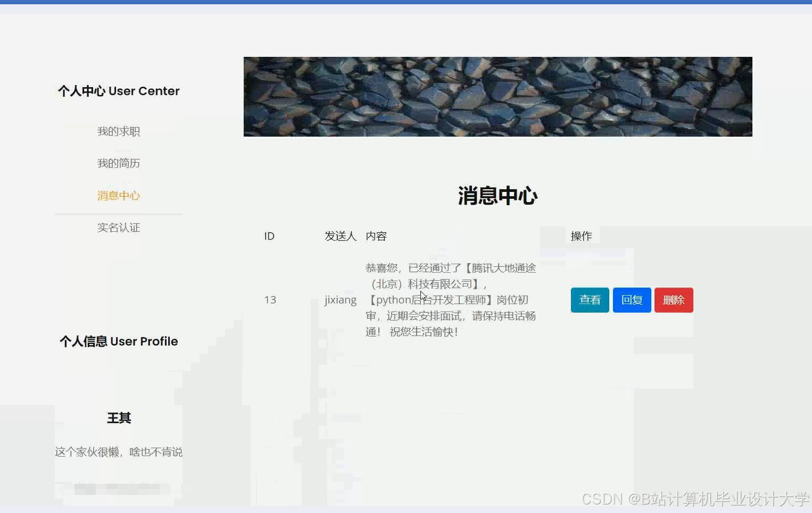
Task: Click the sender name jixiang
Action: [x=341, y=300]
